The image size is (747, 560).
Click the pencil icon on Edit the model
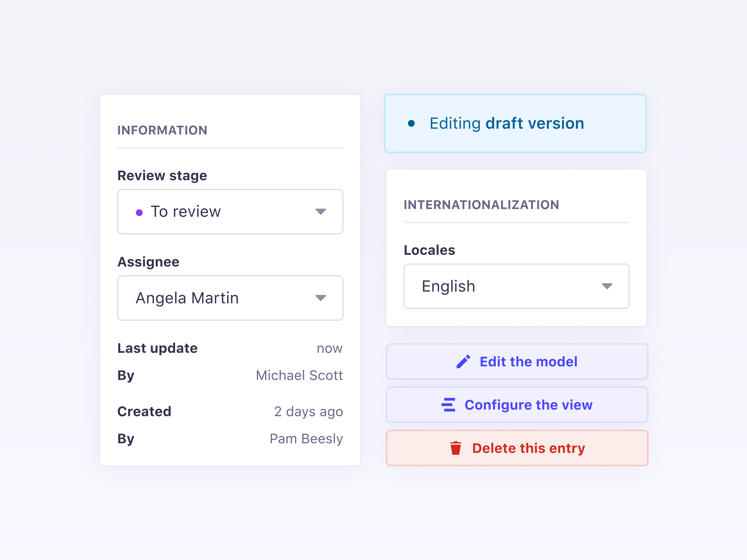463,361
